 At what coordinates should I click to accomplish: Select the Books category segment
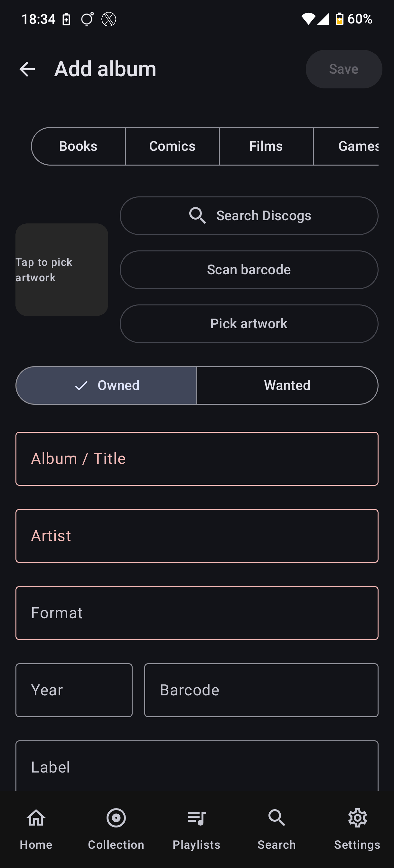click(78, 146)
